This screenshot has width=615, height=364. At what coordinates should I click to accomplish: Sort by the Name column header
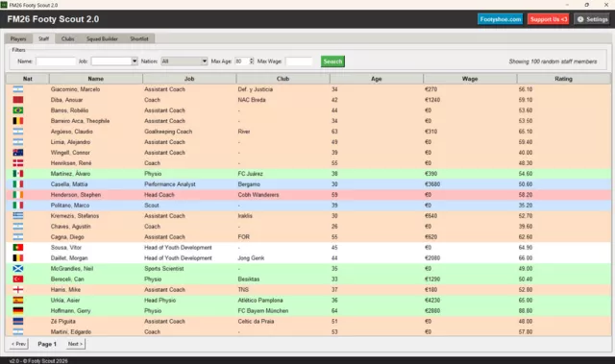tap(96, 79)
